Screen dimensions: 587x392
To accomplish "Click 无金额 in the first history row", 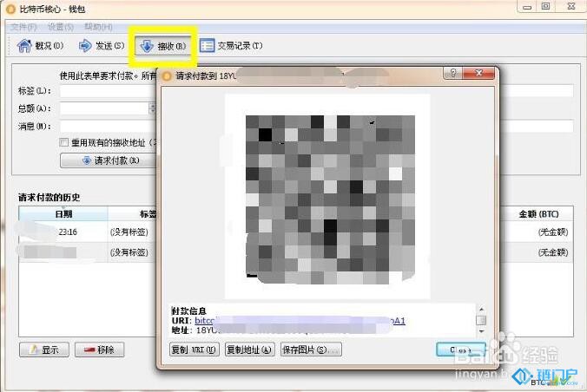I will (553, 232).
